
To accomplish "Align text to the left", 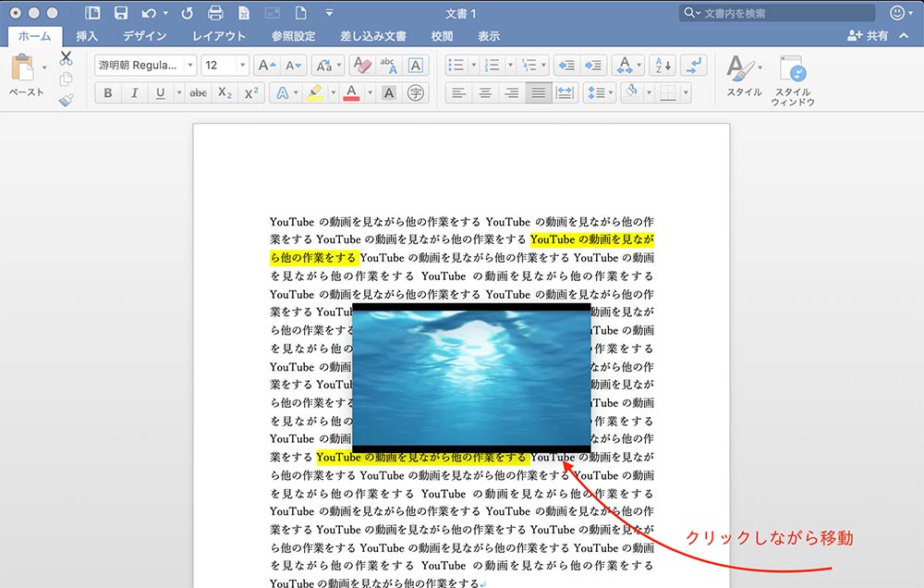I will click(x=458, y=92).
